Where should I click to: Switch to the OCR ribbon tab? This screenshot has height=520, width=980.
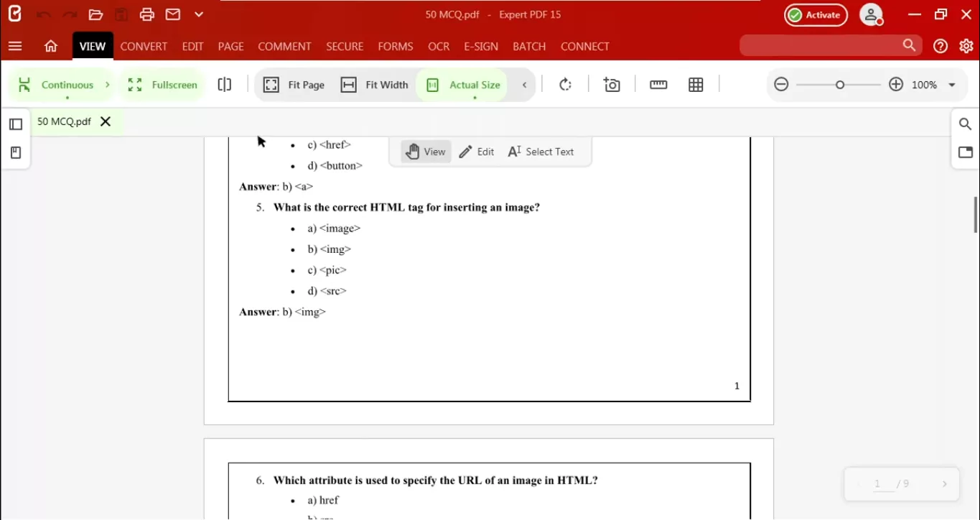click(x=439, y=46)
